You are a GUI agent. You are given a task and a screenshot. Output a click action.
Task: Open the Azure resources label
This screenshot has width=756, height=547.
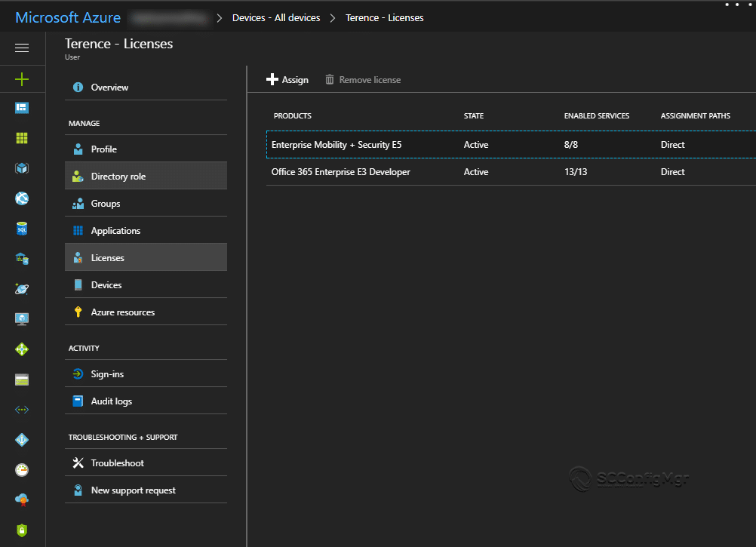tap(123, 312)
